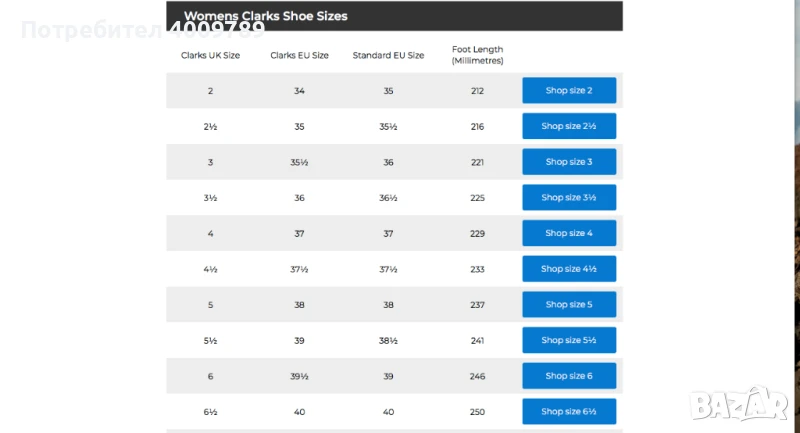Select the Shop size 3 button
The width and height of the screenshot is (800, 433).
(568, 162)
